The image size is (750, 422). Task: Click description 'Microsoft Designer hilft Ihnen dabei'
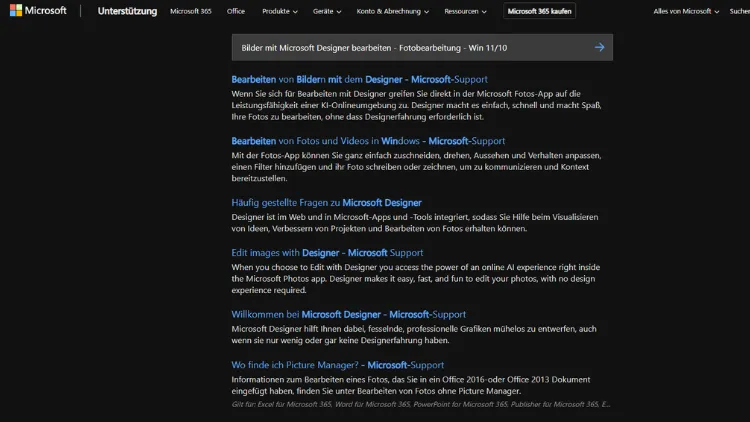point(414,335)
